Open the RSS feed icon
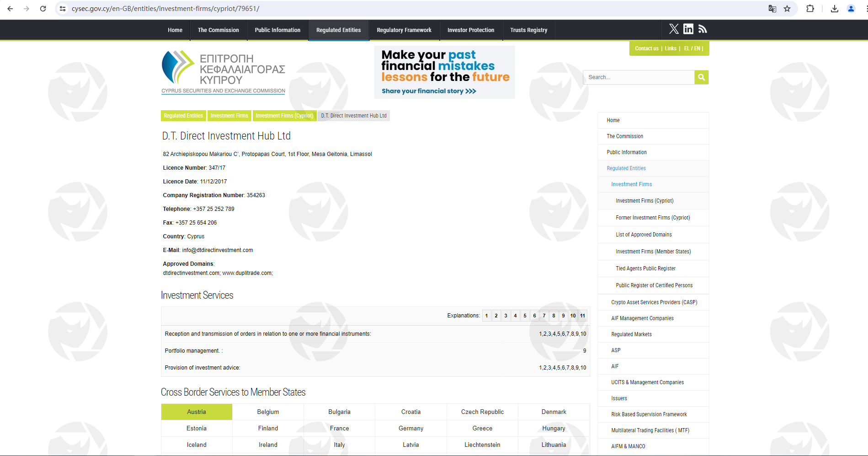 pyautogui.click(x=703, y=29)
